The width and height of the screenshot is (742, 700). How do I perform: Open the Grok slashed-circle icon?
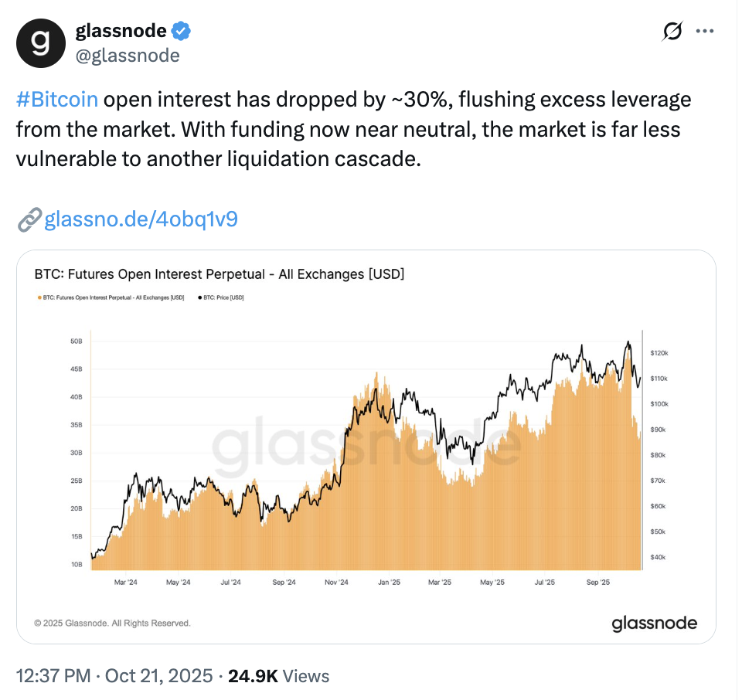[x=672, y=32]
